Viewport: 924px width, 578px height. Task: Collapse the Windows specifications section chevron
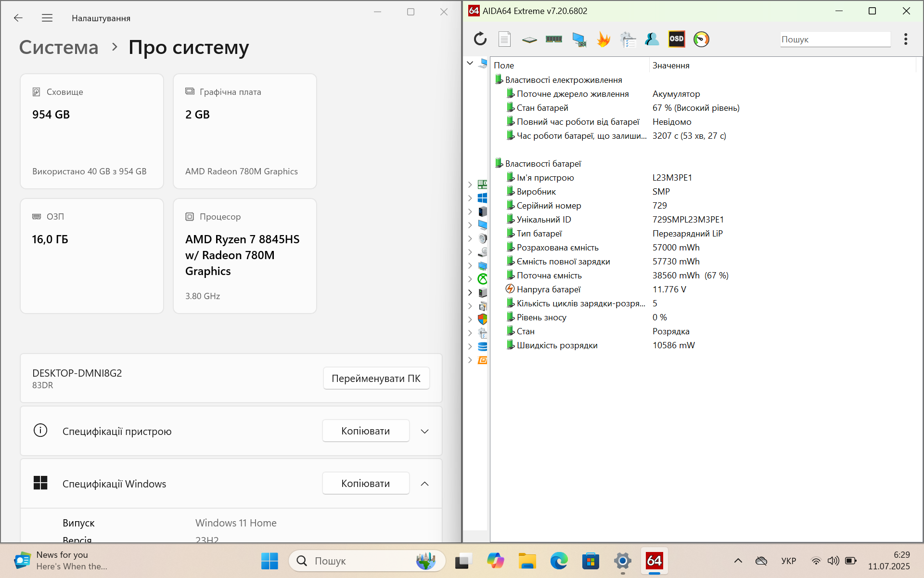pyautogui.click(x=424, y=484)
